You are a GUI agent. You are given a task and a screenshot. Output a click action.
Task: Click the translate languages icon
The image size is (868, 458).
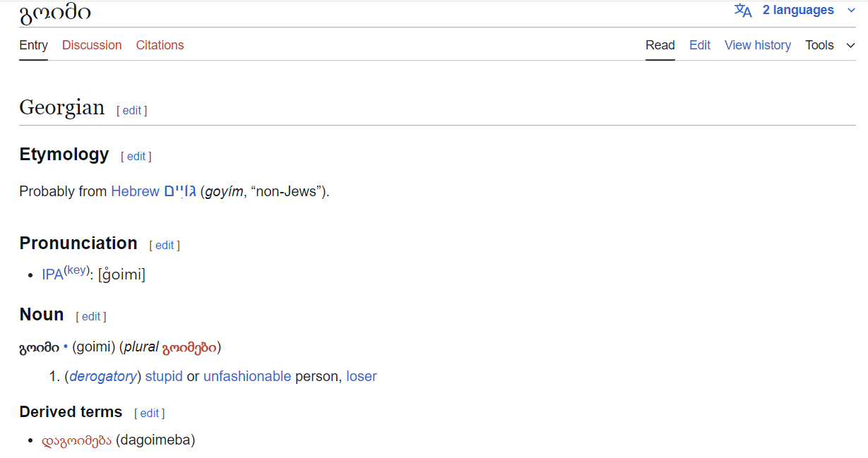point(743,11)
